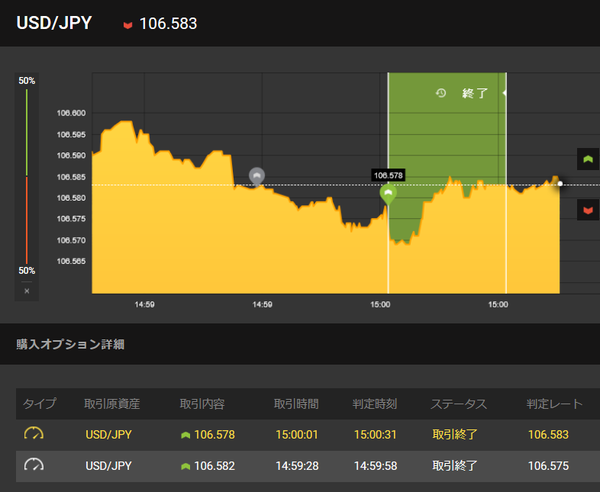
Task: Click the タイプ column header
Action: tap(39, 404)
